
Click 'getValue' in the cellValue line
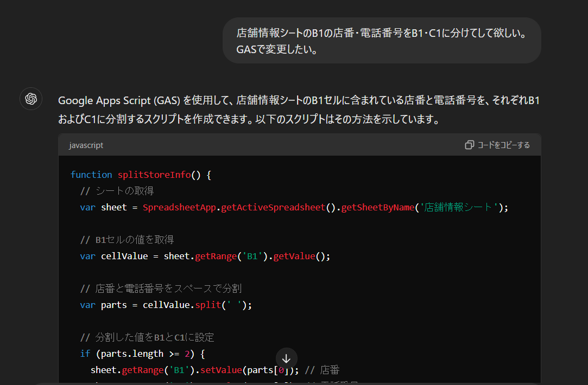pos(294,256)
